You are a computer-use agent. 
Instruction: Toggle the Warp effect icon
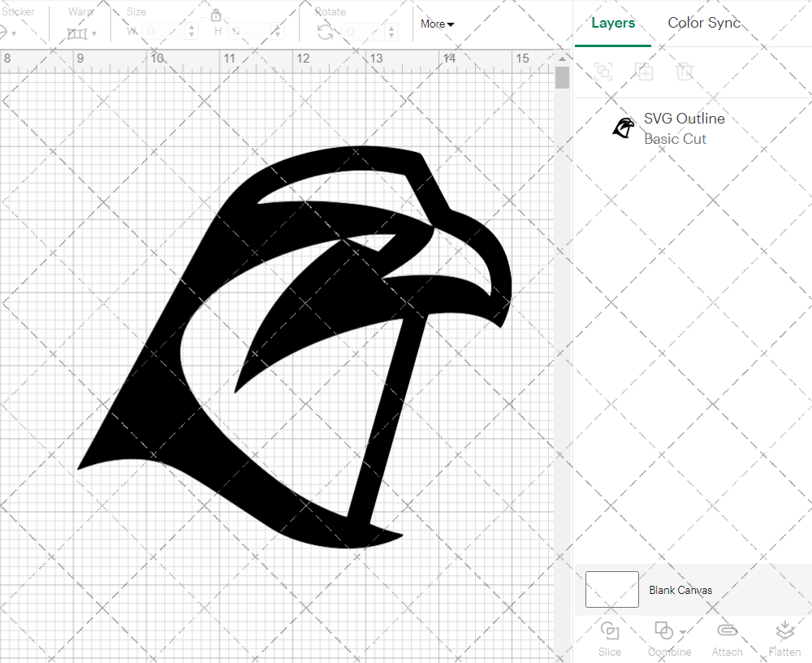tap(79, 32)
